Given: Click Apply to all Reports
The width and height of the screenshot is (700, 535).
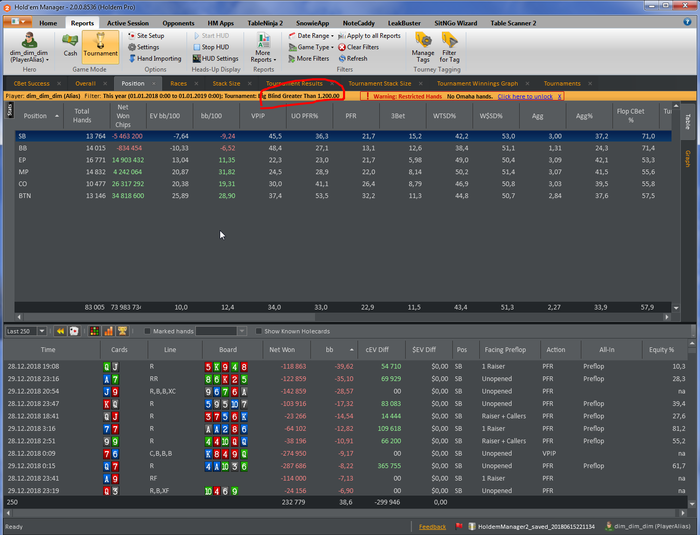Looking at the screenshot, I should (x=369, y=36).
